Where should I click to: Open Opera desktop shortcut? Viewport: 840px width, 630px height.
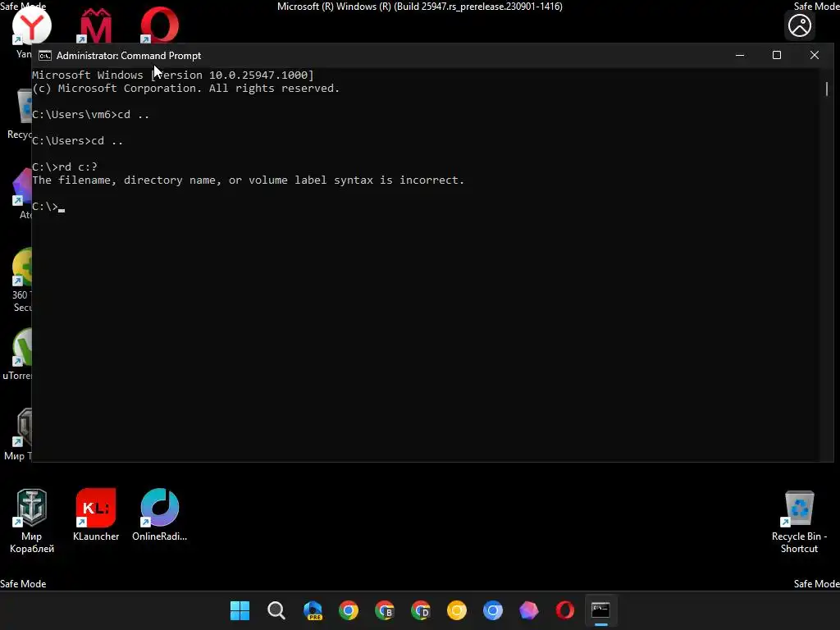tap(160, 25)
